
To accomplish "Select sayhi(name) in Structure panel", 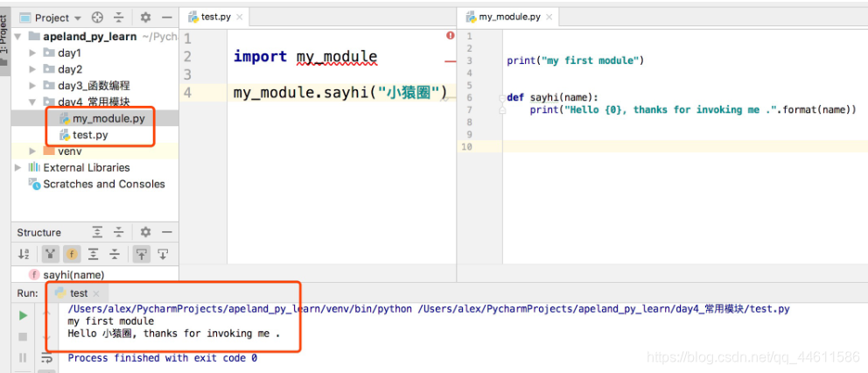I will [x=73, y=274].
